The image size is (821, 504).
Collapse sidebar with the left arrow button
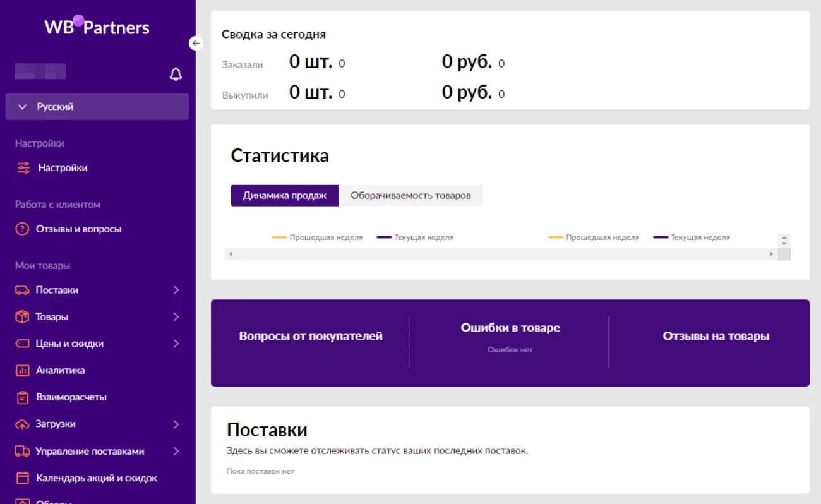pyautogui.click(x=196, y=43)
